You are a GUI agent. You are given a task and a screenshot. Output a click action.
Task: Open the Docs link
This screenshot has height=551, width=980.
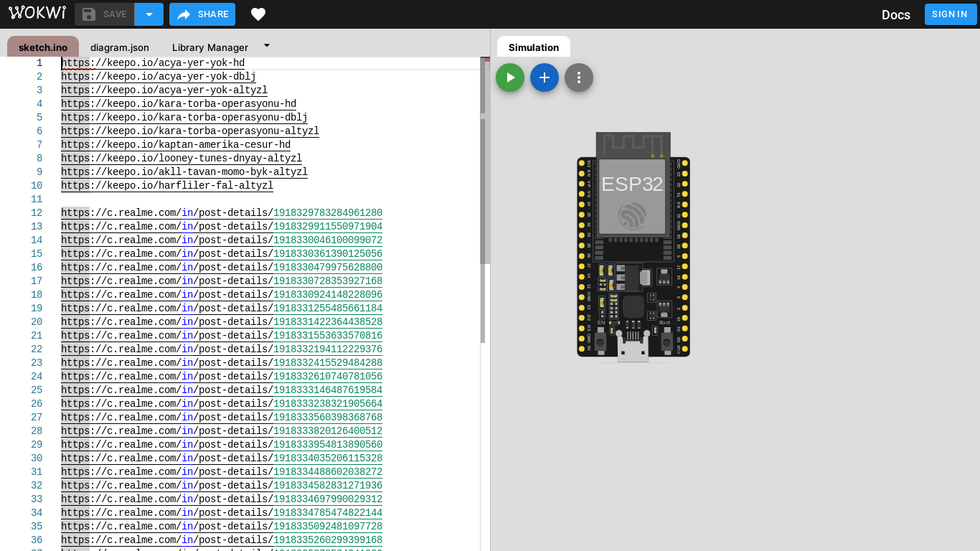point(896,14)
